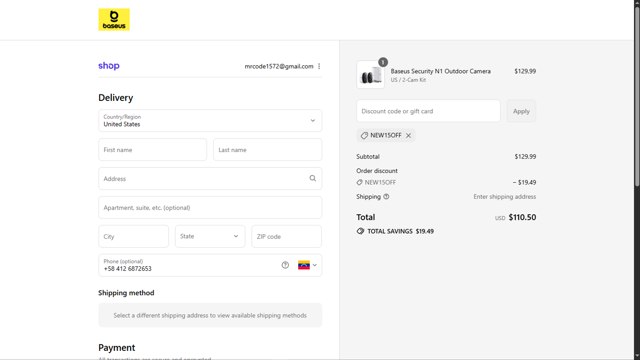Remove the NEW15OFF discount code tag
640x360 pixels.
coord(408,136)
